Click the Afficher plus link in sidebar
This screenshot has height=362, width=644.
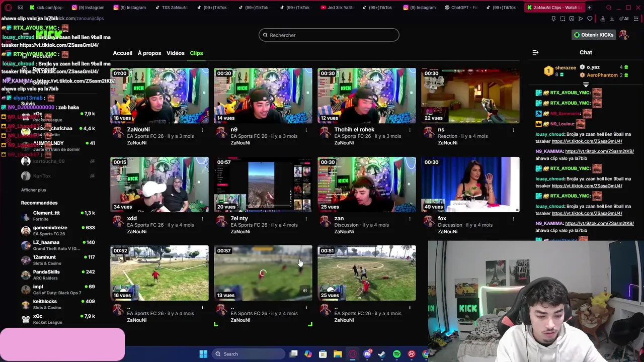pyautogui.click(x=33, y=190)
